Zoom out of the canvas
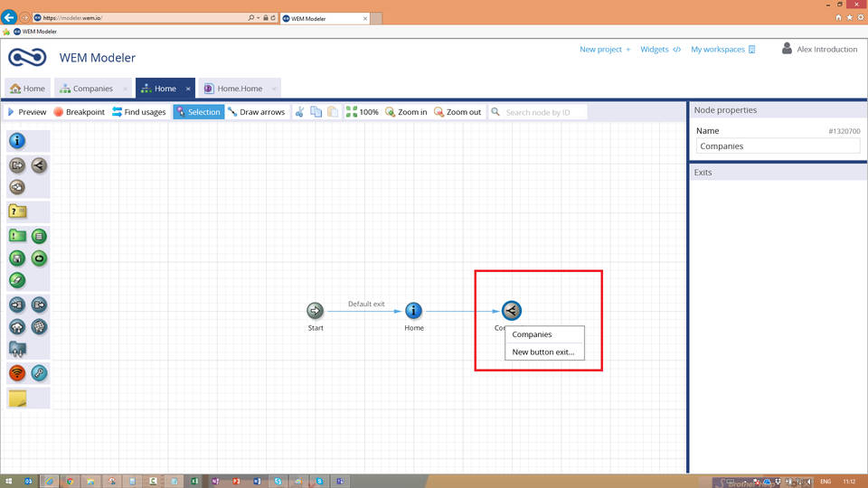This screenshot has height=488, width=868. tap(458, 112)
